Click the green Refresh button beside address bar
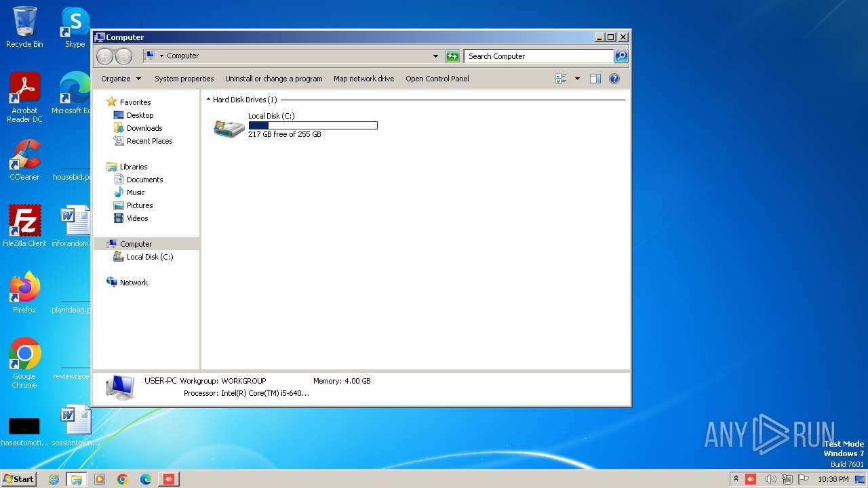 click(452, 56)
